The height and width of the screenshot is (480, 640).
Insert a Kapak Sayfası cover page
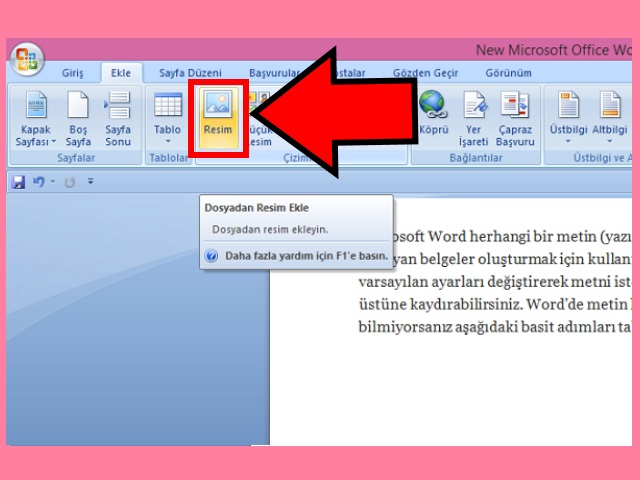pos(36,119)
